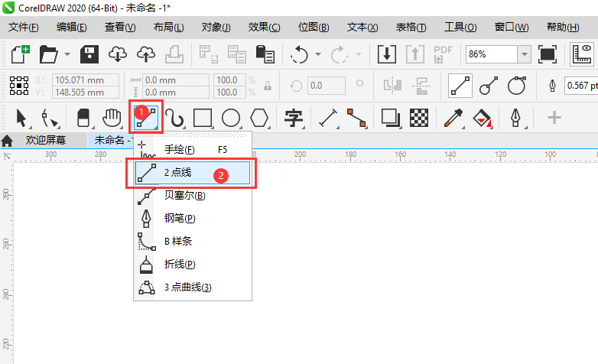Viewport: 598px width, 364px height.
Task: Click the rotation angle field
Action: (x=327, y=86)
